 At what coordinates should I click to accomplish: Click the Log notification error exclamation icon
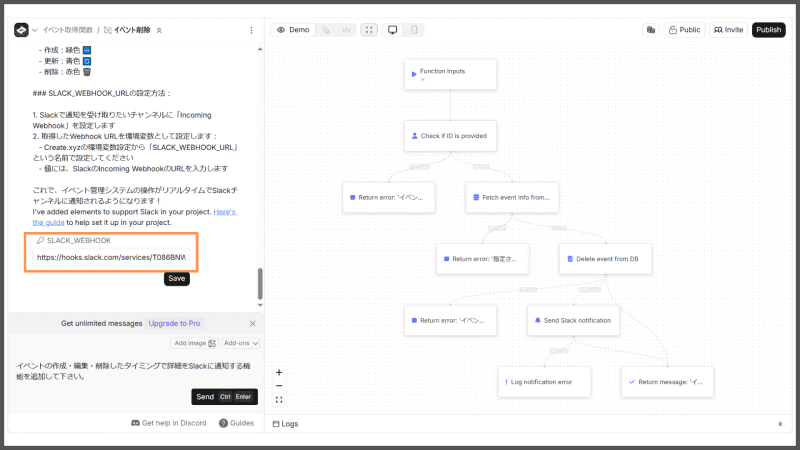[506, 382]
